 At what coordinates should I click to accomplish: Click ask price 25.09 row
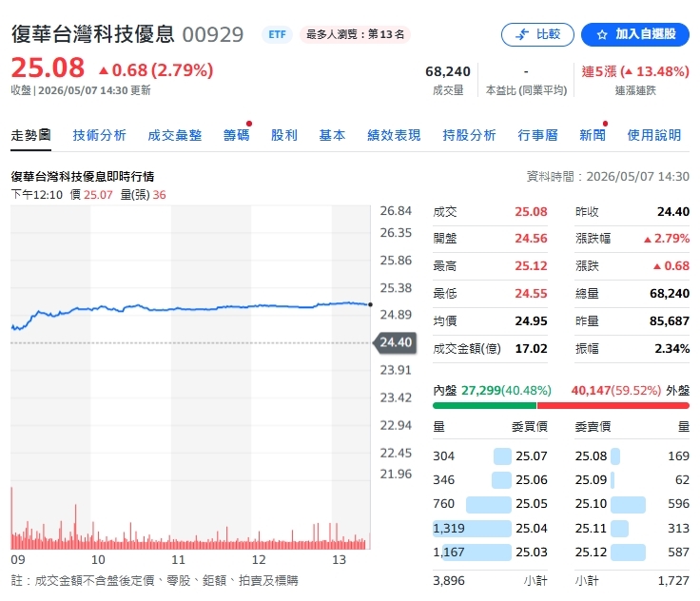632,480
